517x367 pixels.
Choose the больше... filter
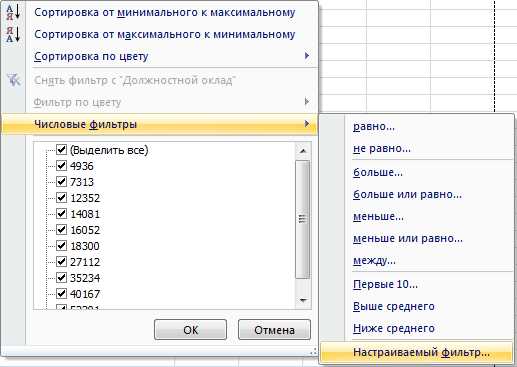click(x=378, y=172)
